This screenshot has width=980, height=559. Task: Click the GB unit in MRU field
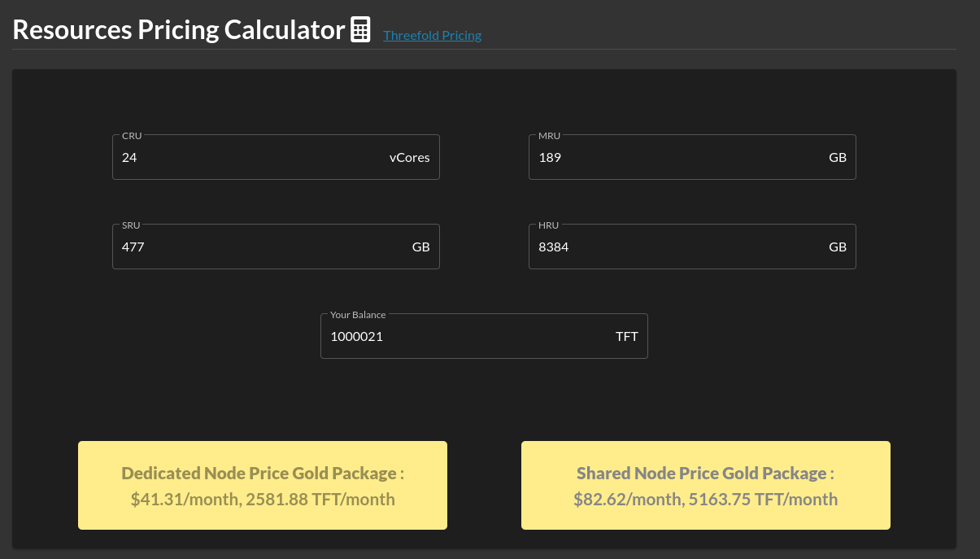coord(838,158)
